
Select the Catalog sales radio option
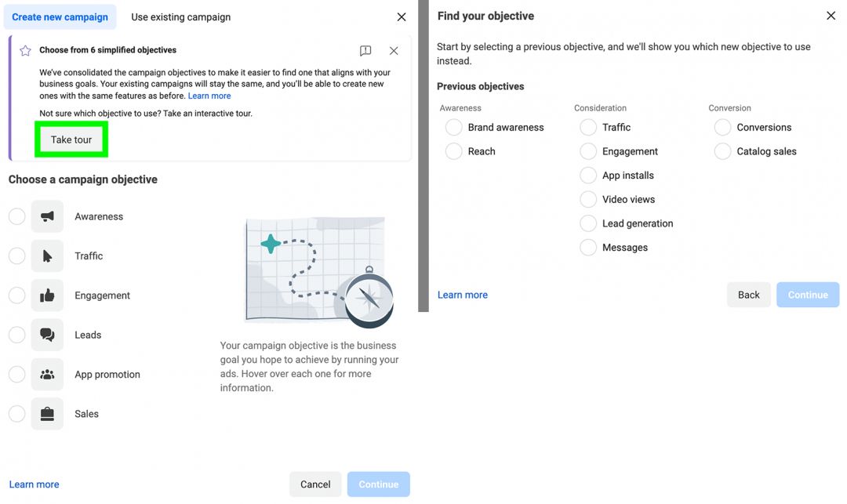point(722,151)
